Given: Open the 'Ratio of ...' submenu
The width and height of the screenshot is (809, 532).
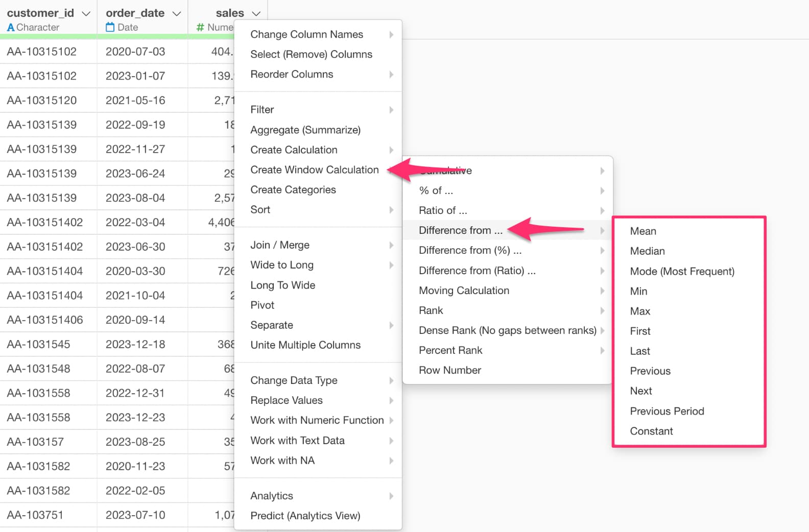Looking at the screenshot, I should (508, 210).
